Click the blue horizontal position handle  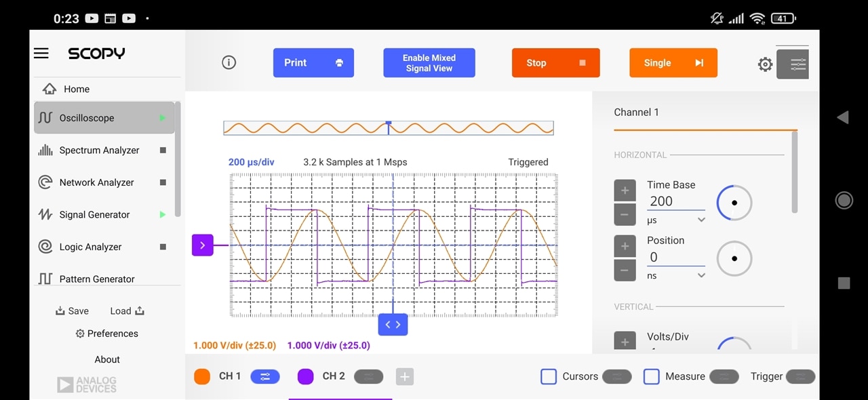coord(393,324)
